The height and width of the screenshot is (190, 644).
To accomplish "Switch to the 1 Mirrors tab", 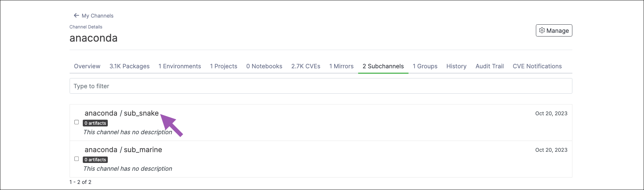I will (341, 66).
